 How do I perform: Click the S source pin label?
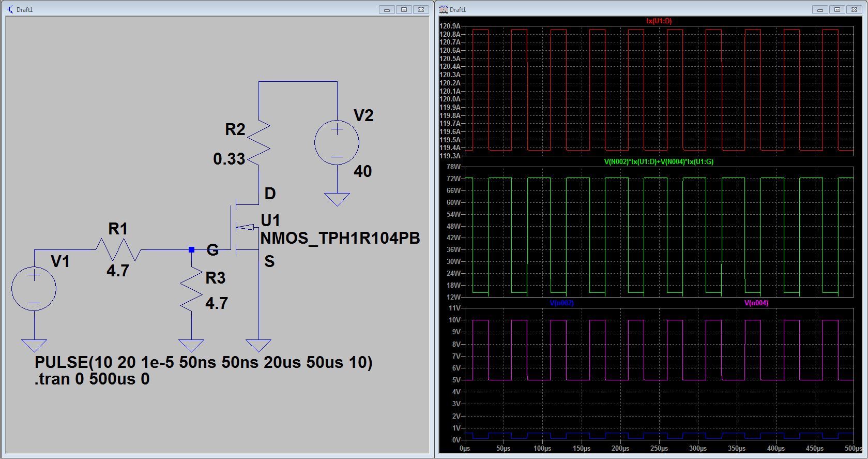[x=269, y=262]
